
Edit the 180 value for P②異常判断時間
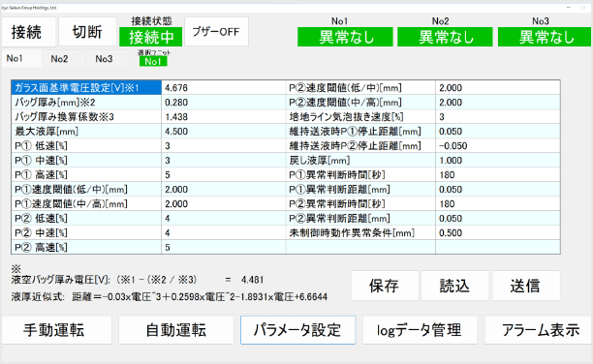tap(498, 203)
